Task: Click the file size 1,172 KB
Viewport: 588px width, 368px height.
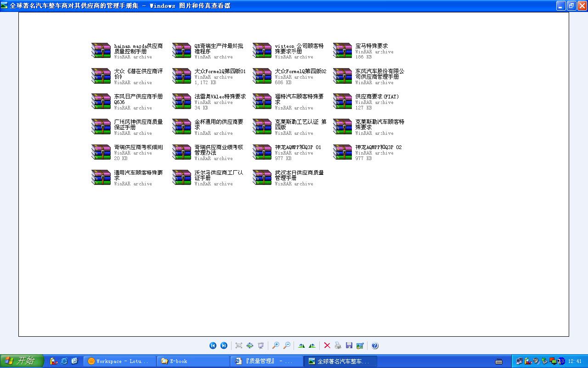Action: pos(205,83)
